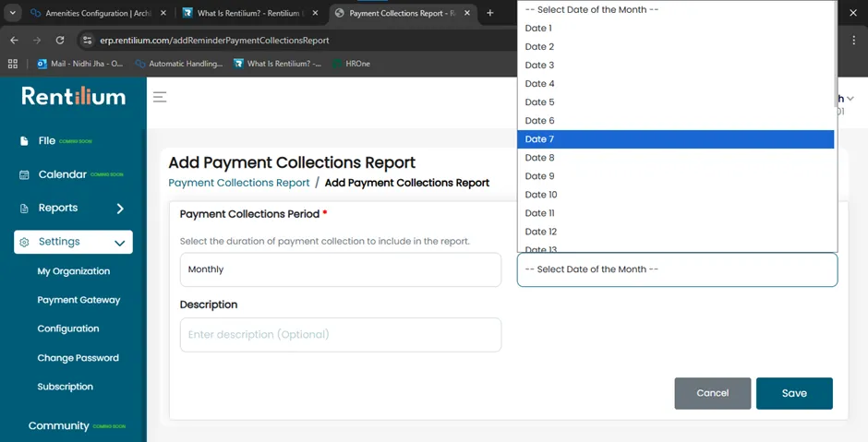Select Date 3 from the list
Screen dimensions: 868x442
(x=675, y=66)
